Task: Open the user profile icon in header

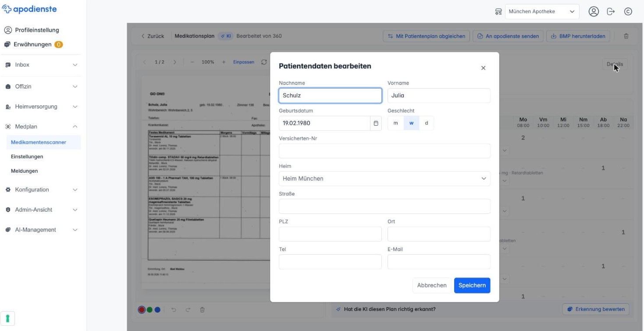Action: tap(594, 11)
